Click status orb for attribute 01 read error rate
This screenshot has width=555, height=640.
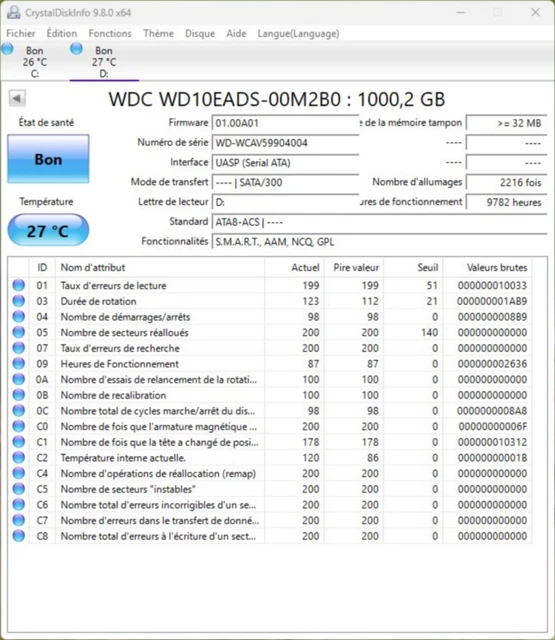pyautogui.click(x=18, y=285)
